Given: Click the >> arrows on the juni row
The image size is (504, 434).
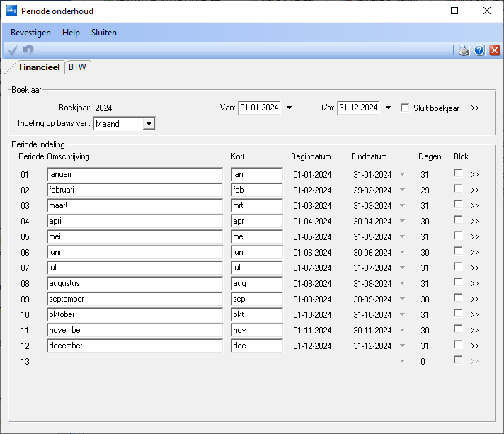Looking at the screenshot, I should coord(475,253).
